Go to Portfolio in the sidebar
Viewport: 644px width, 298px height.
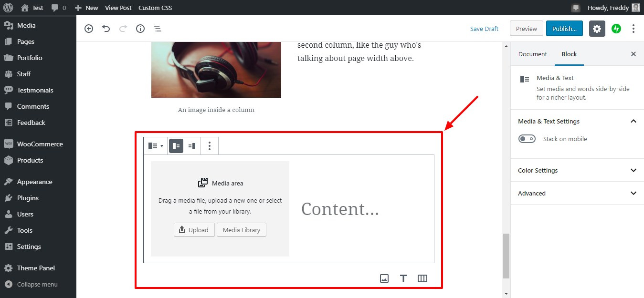pos(38,58)
